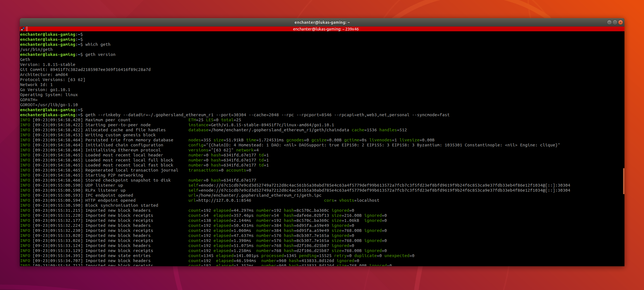Click 'Writing custom genesis block' log message
This screenshot has height=290, width=644.
click(121, 135)
